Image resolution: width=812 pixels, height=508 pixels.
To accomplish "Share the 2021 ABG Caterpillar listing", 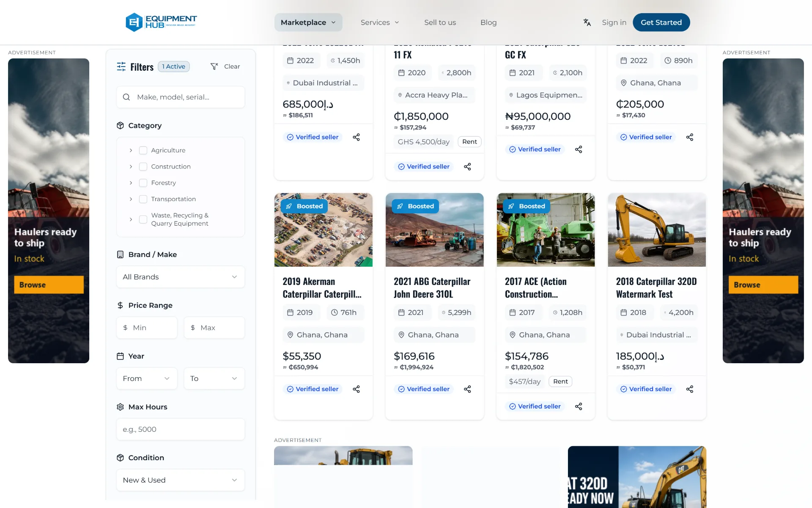I will 467,389.
